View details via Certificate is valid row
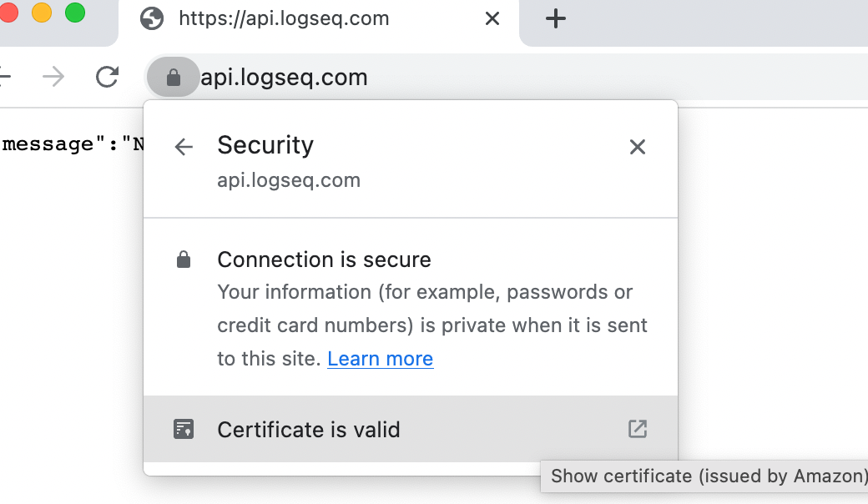Screen dimensions: 868x504 (309, 429)
